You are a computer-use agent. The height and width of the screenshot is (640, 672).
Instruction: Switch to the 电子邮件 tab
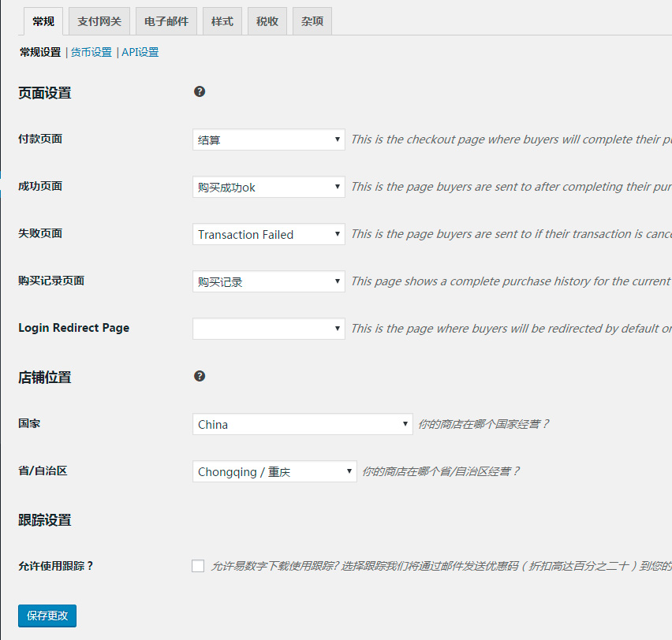(166, 21)
